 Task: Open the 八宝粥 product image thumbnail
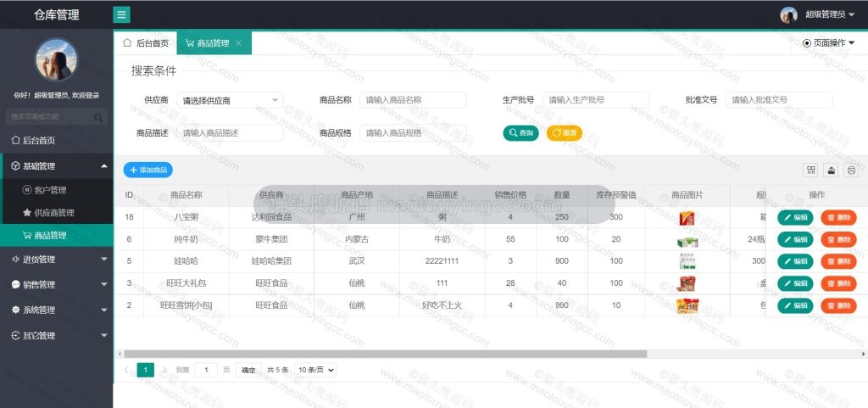click(x=687, y=217)
